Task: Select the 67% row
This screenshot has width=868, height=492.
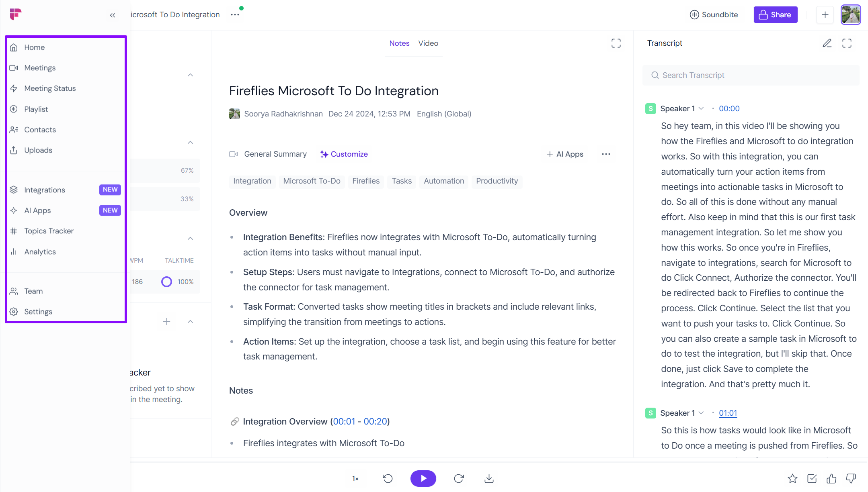Action: 165,171
